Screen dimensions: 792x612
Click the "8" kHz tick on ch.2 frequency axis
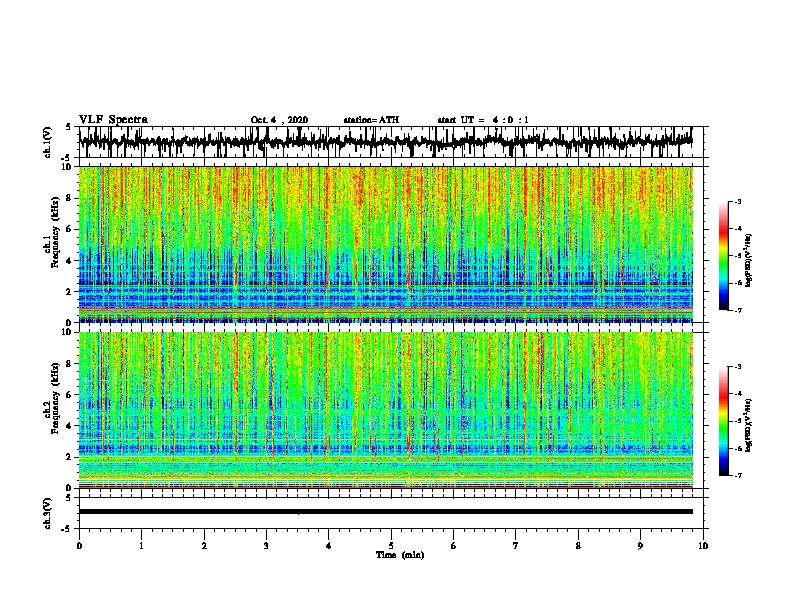pyautogui.click(x=70, y=364)
